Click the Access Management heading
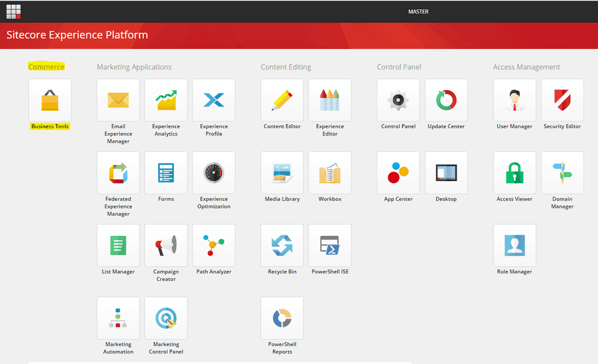This screenshot has height=364, width=598. [x=526, y=67]
